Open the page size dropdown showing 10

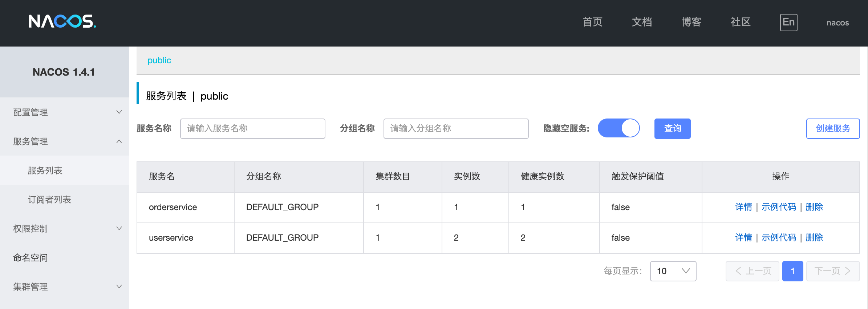tap(673, 271)
